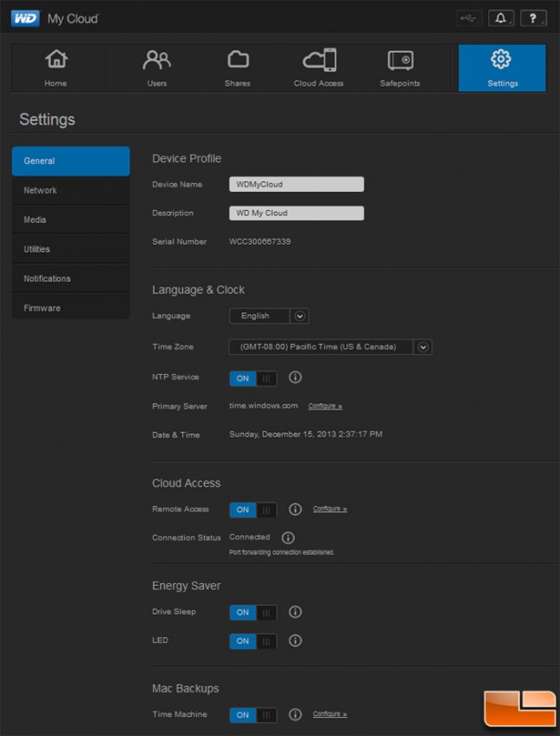560x736 pixels.
Task: Select the Shares icon
Action: [x=237, y=68]
